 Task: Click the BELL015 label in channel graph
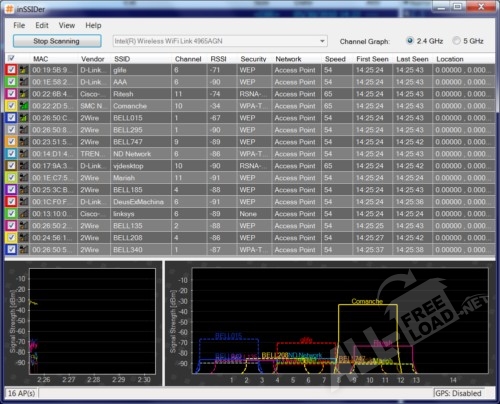(x=229, y=336)
